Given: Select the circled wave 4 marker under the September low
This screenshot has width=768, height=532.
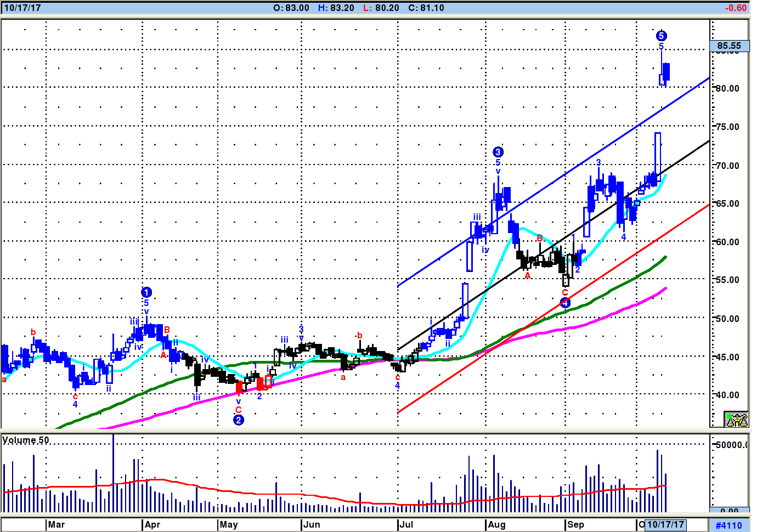Looking at the screenshot, I should tap(566, 303).
